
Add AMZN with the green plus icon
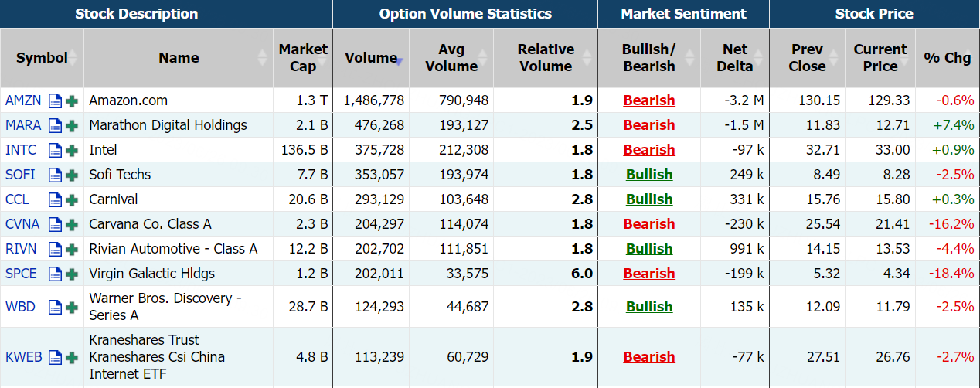point(72,100)
